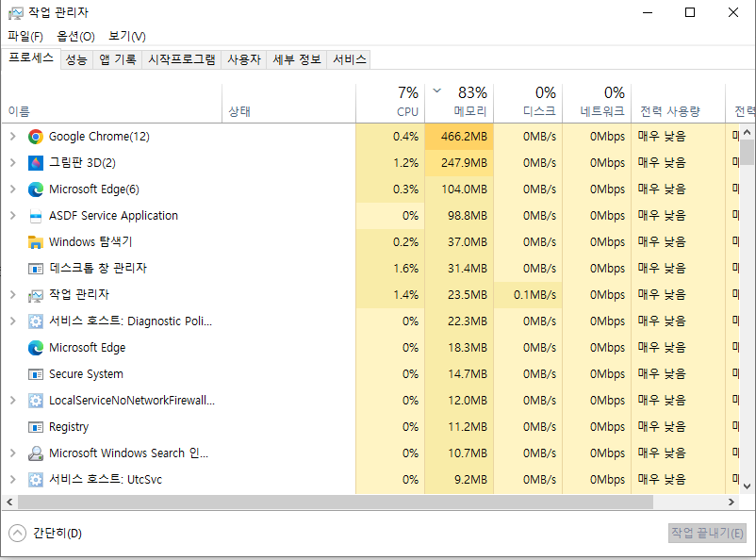Select the Registry process name
The width and height of the screenshot is (756, 560).
[x=69, y=427]
